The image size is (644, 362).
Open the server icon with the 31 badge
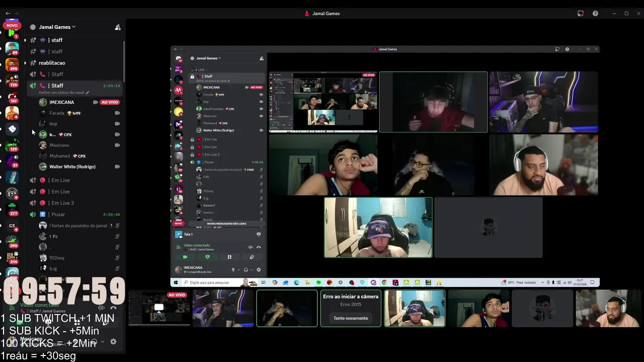click(x=12, y=161)
